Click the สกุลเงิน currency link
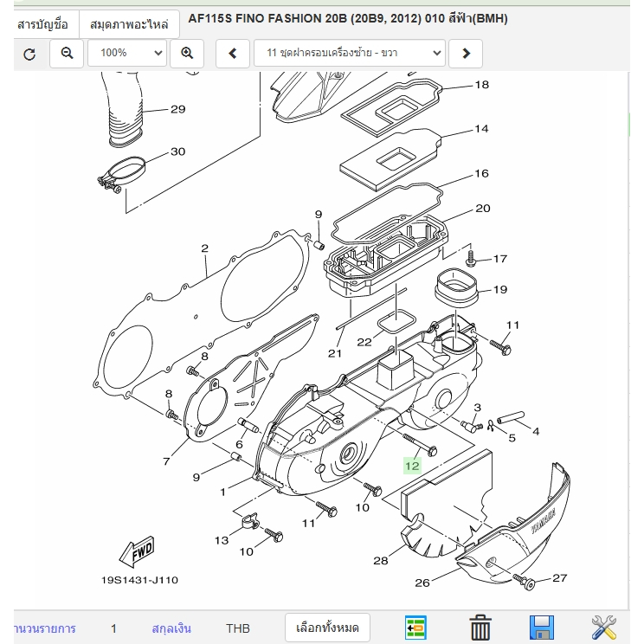 [x=171, y=628]
